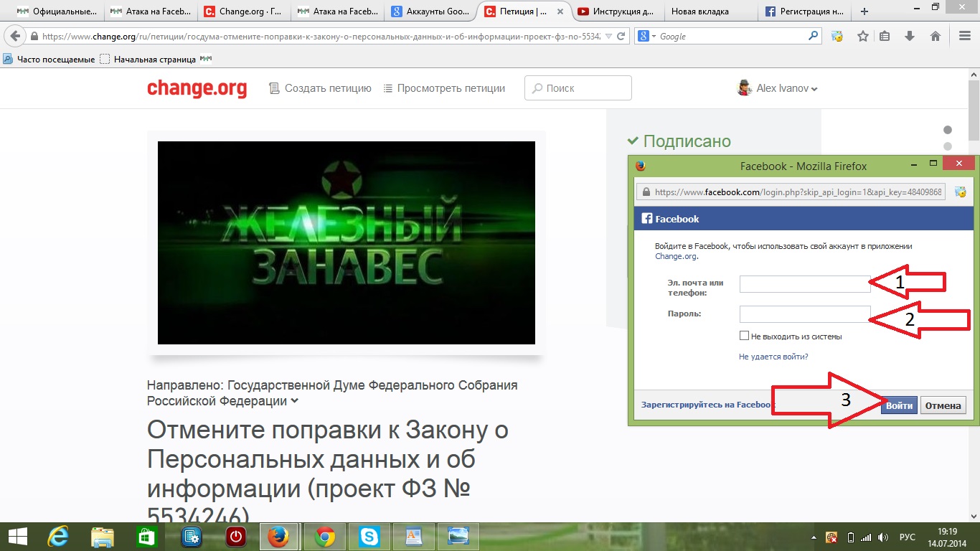The image size is (980, 551).
Task: Click the blue 'Войти' button
Action: tap(899, 405)
